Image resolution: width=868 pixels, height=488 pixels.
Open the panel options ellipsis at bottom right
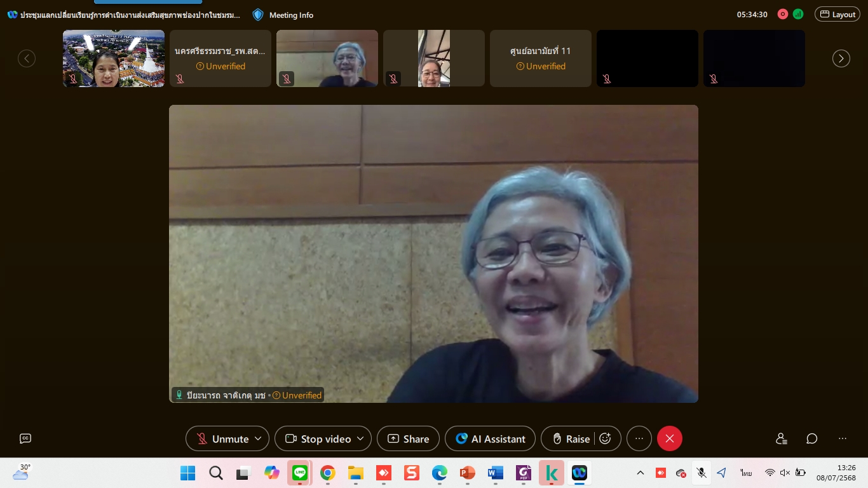[x=842, y=438]
